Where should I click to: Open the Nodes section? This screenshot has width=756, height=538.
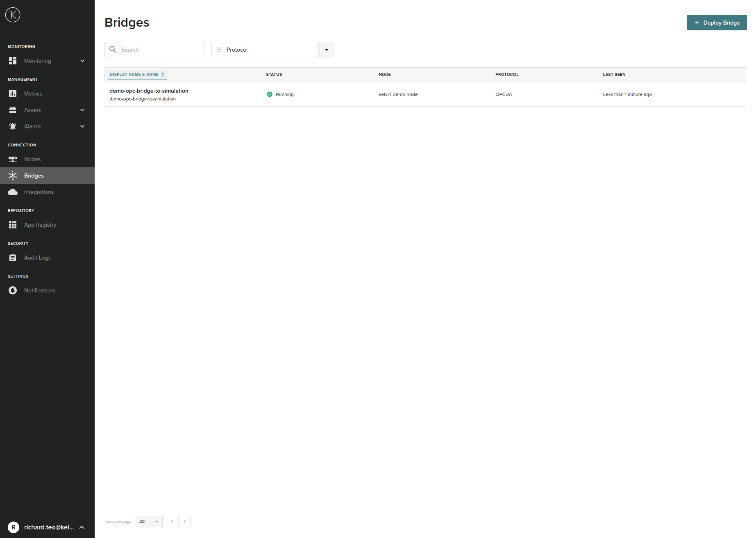[32, 159]
